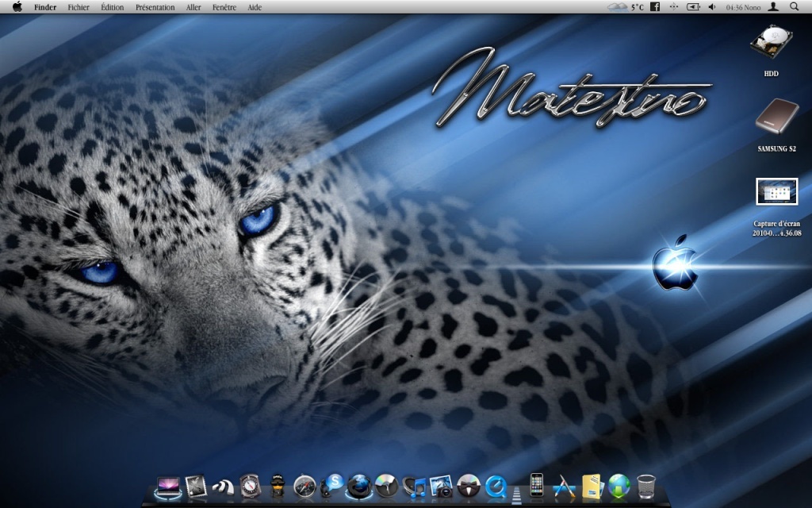
Task: Open the Trash in the Dock
Action: pos(645,487)
